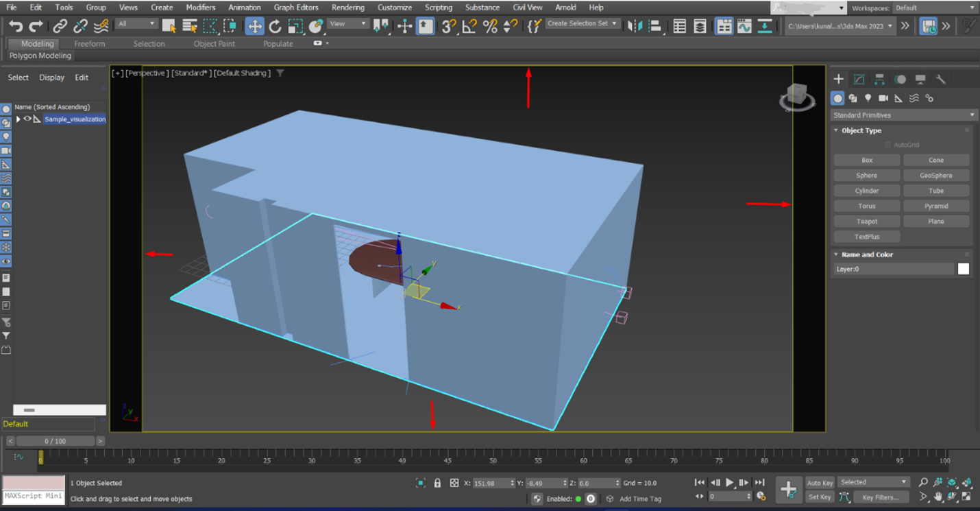The image size is (980, 511).
Task: Open the Utilities wrench tab
Action: click(941, 79)
